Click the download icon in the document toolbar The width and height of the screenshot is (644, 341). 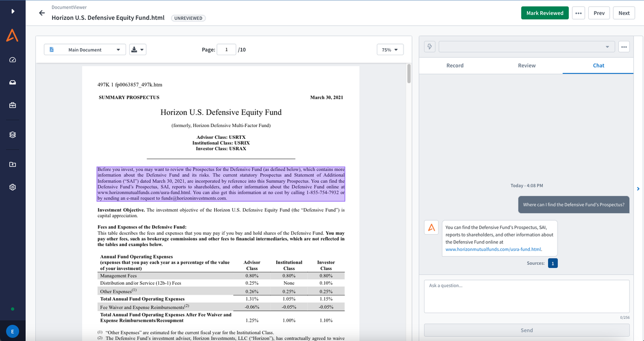point(133,49)
